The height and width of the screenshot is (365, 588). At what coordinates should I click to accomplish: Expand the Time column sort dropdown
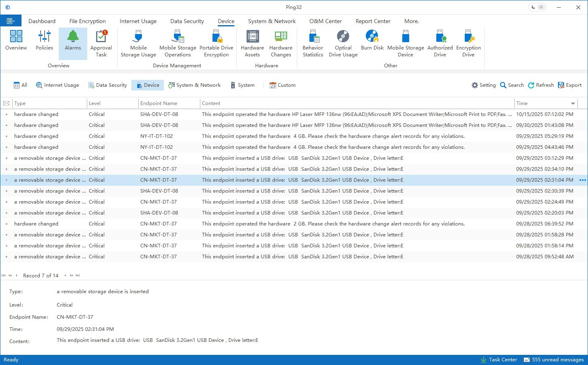click(x=573, y=104)
